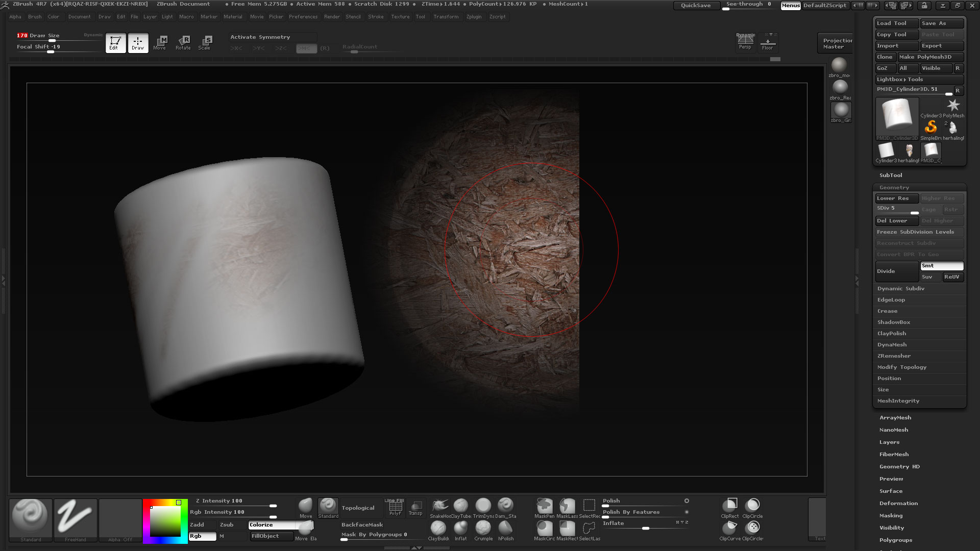Open the FreeHand stroke selector
Screen dimensions: 980x551
pyautogui.click(x=75, y=520)
